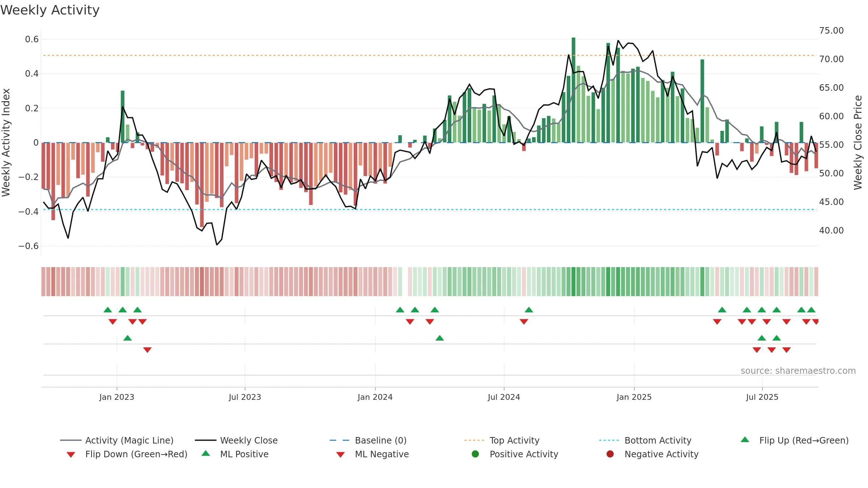Click the '−0.4' left axis tick label

(29, 211)
